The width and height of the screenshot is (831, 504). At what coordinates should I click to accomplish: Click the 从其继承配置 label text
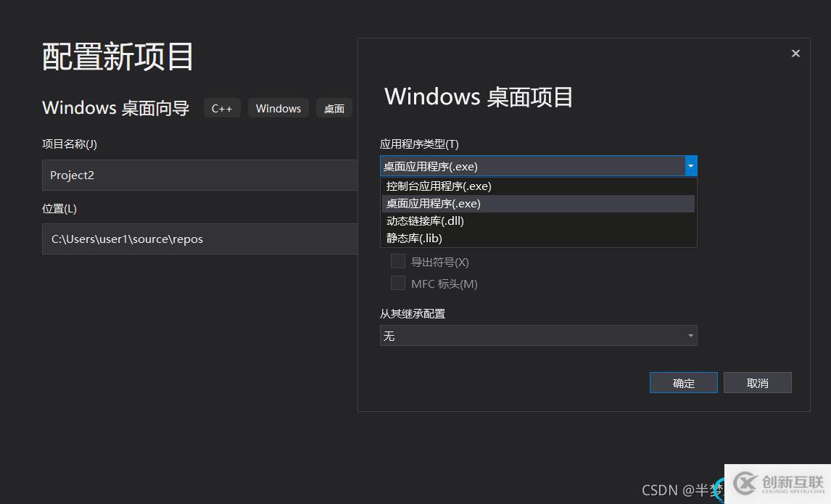413,314
